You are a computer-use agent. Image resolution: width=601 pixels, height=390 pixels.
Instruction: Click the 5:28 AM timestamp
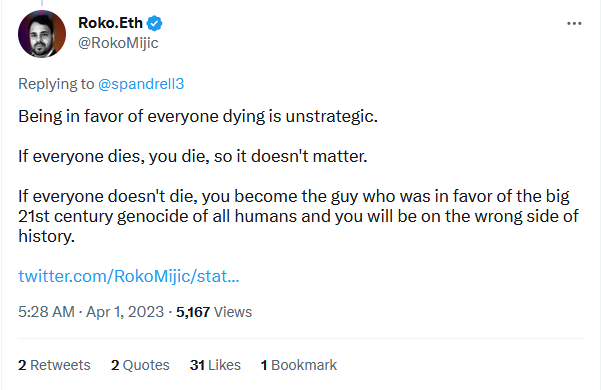coord(46,312)
